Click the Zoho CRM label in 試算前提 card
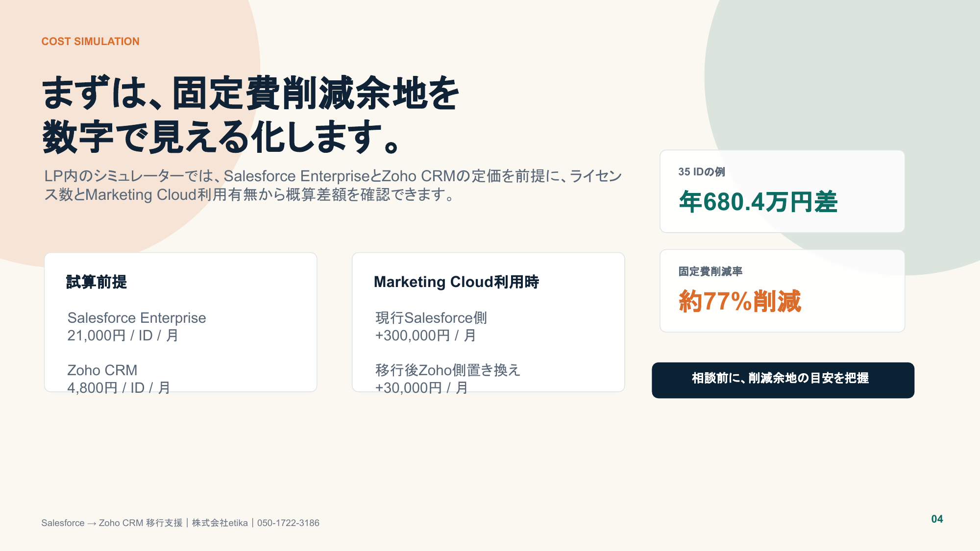Image resolution: width=980 pixels, height=551 pixels. [102, 370]
